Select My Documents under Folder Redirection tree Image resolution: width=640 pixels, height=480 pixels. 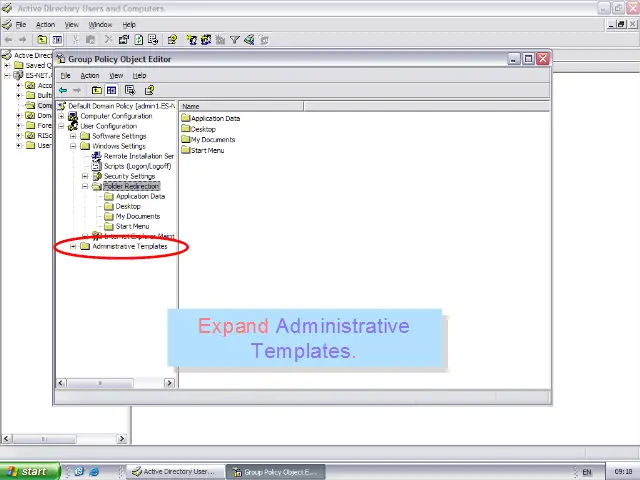[138, 216]
